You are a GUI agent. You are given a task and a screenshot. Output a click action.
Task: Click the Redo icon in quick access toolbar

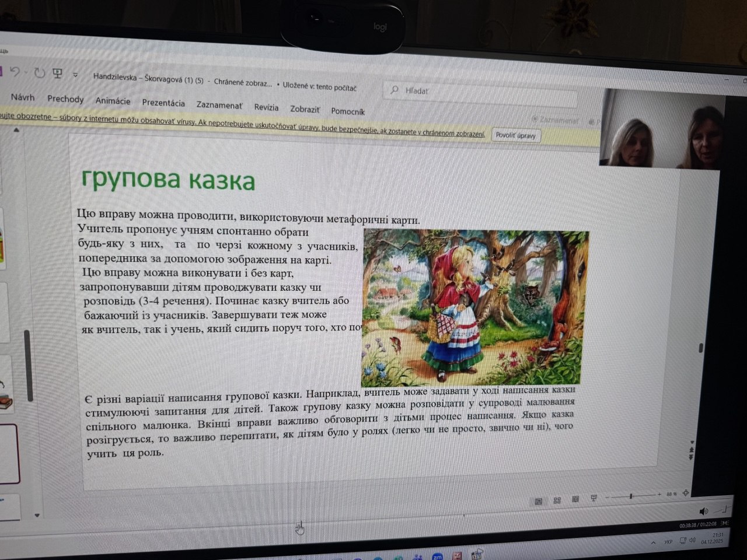[x=39, y=73]
